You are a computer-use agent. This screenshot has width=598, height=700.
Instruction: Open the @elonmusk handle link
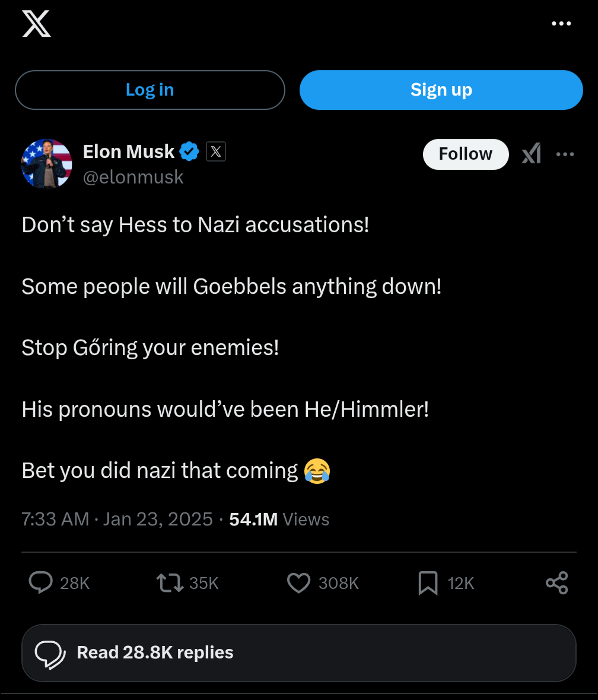point(133,177)
